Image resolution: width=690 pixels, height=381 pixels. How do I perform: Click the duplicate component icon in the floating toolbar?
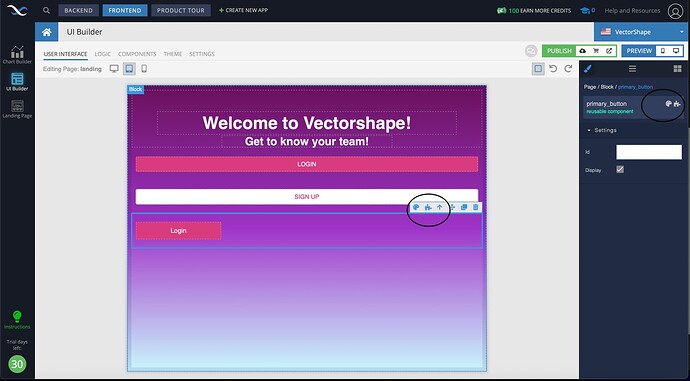[x=464, y=207]
